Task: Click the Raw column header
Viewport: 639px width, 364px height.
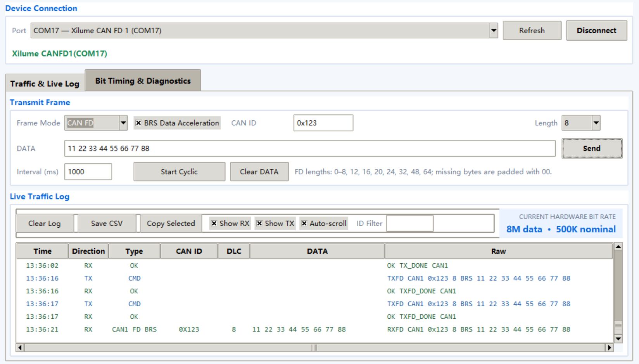Action: coord(498,251)
